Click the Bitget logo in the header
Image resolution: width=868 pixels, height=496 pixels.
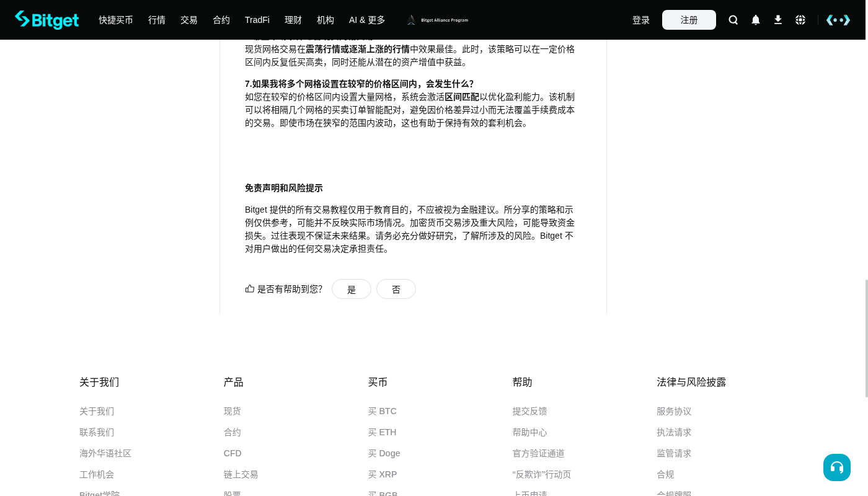pos(47,20)
